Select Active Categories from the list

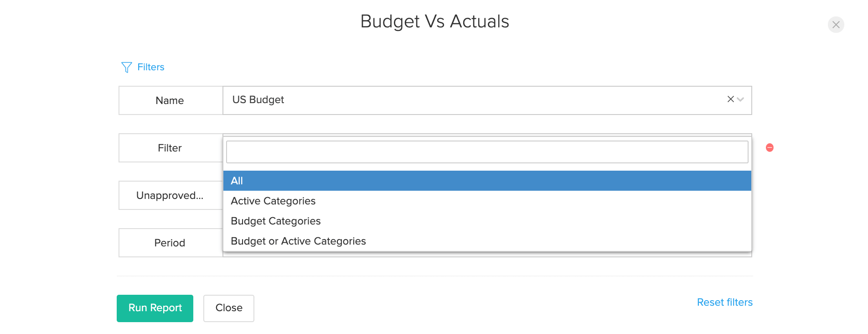pyautogui.click(x=273, y=201)
